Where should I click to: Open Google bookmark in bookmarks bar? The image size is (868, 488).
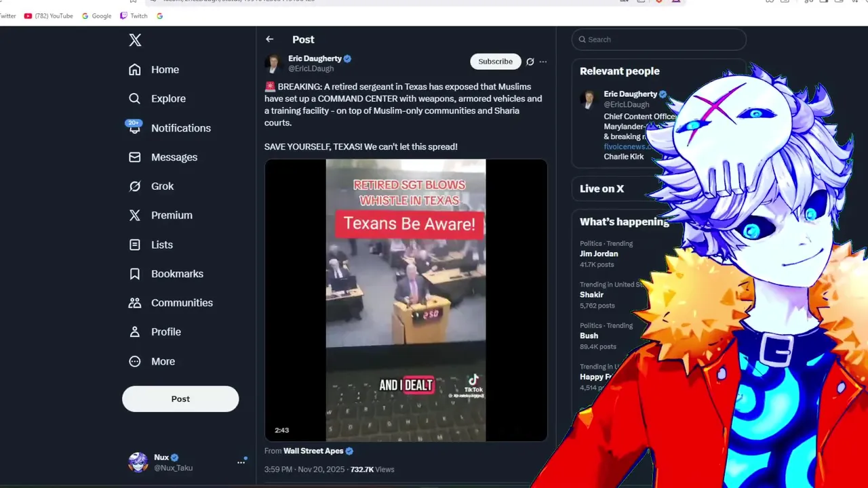coord(96,16)
